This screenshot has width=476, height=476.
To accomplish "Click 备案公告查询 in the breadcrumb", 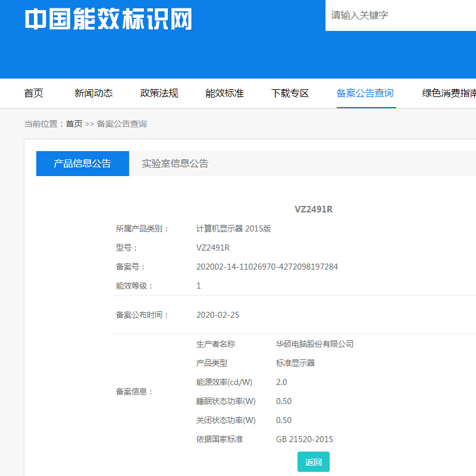I will click(x=122, y=124).
